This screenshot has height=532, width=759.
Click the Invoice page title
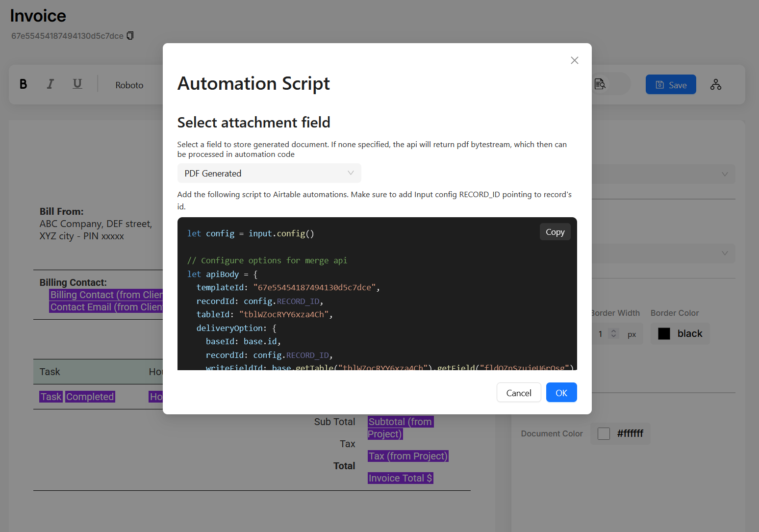pos(38,16)
